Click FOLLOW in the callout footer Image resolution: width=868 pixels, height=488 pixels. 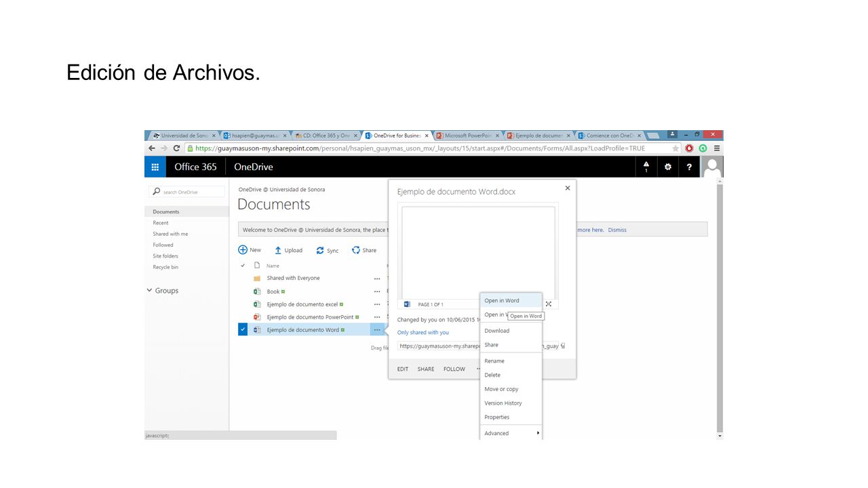coord(454,369)
